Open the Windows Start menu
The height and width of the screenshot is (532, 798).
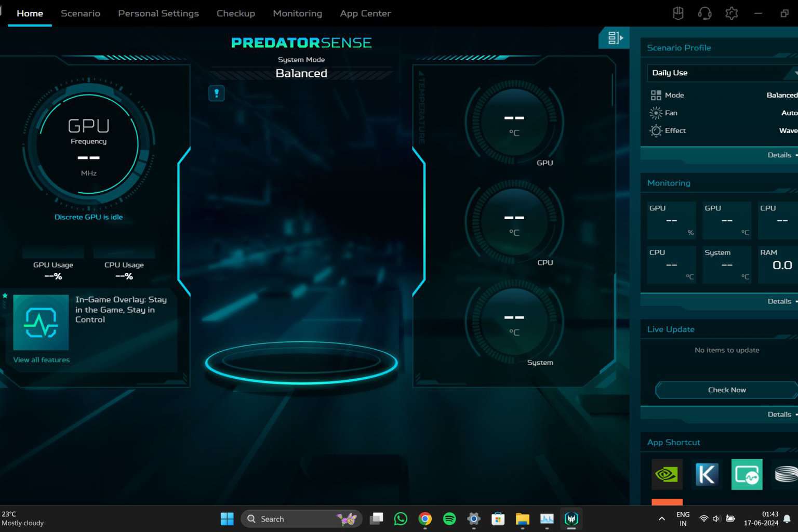click(227, 518)
